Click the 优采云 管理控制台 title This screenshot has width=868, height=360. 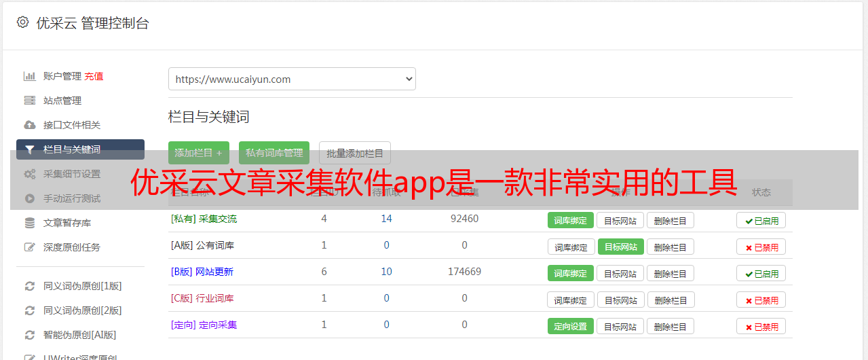(x=92, y=23)
